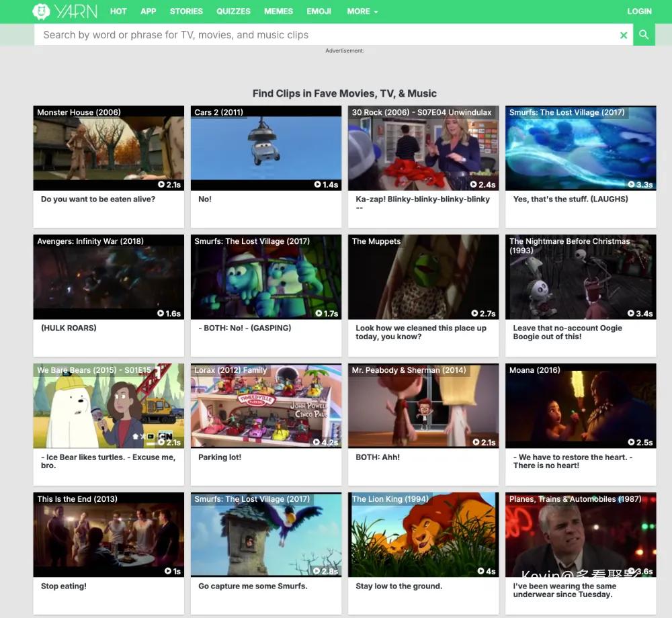Click play icon on The Lion King clip

481,572
